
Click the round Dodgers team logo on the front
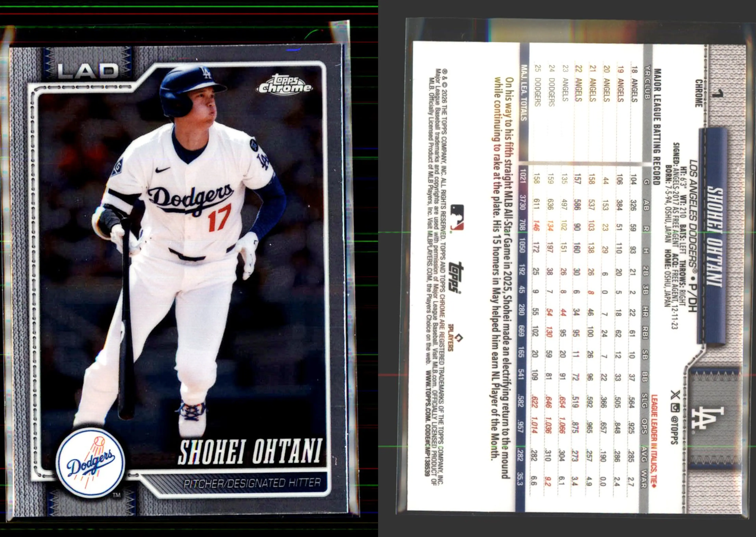pos(91,462)
